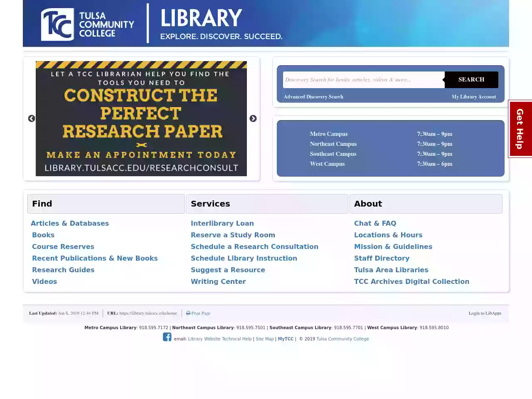Open Login to LibApps

[485, 313]
